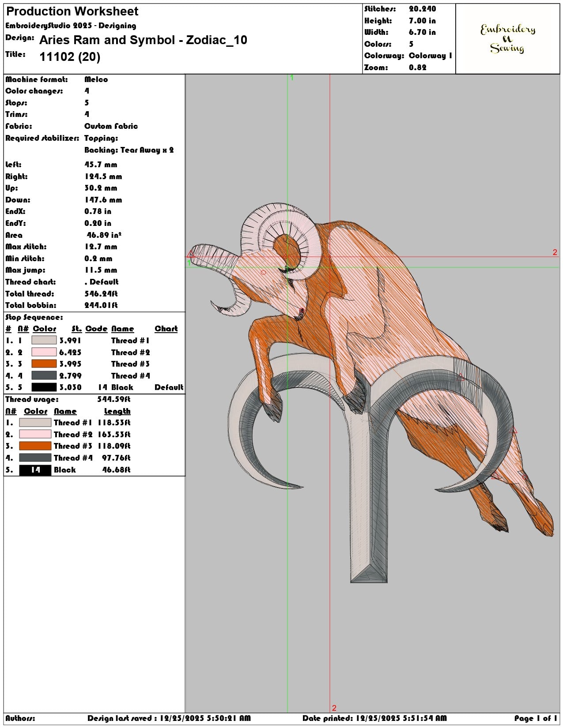Click the Black thread length 46.68ft
Screen dimensions: 563x728
click(117, 470)
